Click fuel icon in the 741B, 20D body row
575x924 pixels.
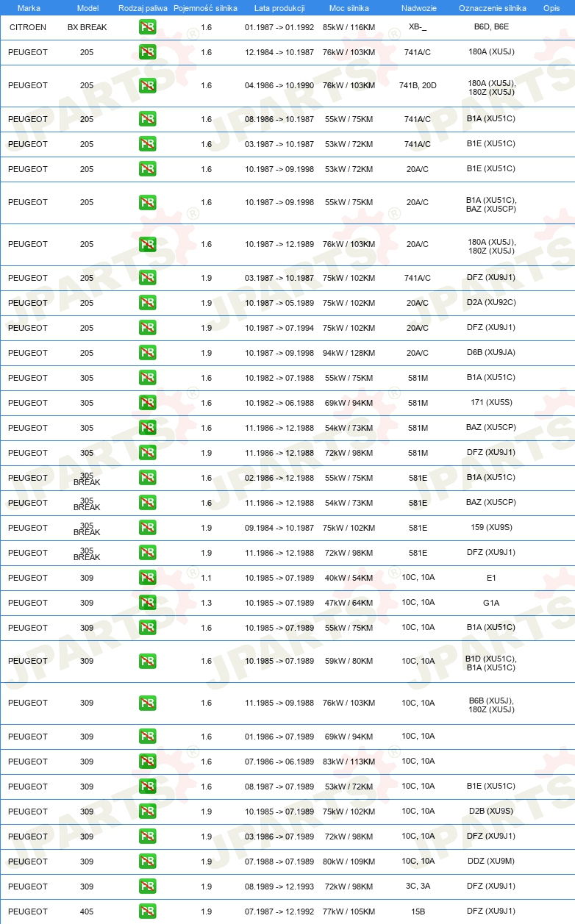147,86
